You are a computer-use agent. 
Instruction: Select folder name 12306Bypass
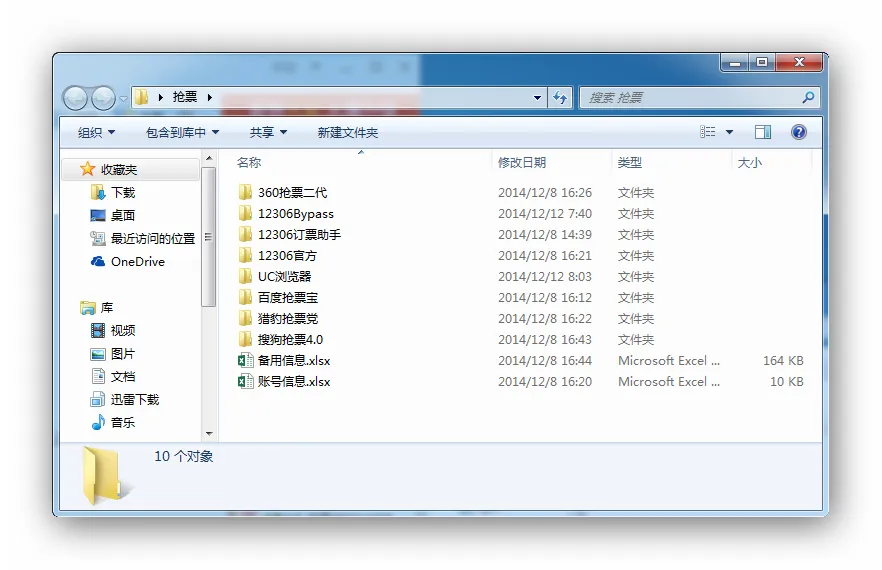click(x=296, y=214)
